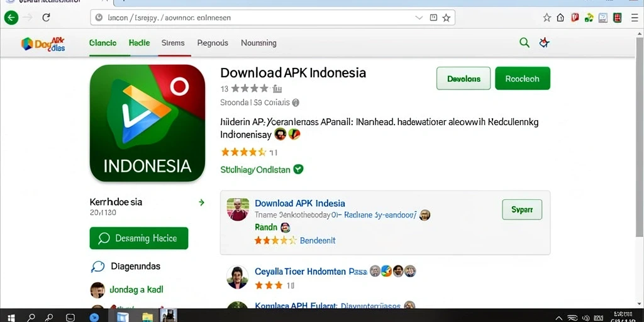This screenshot has width=644, height=322.
Task: Open the Hadie tab
Action: click(x=139, y=43)
